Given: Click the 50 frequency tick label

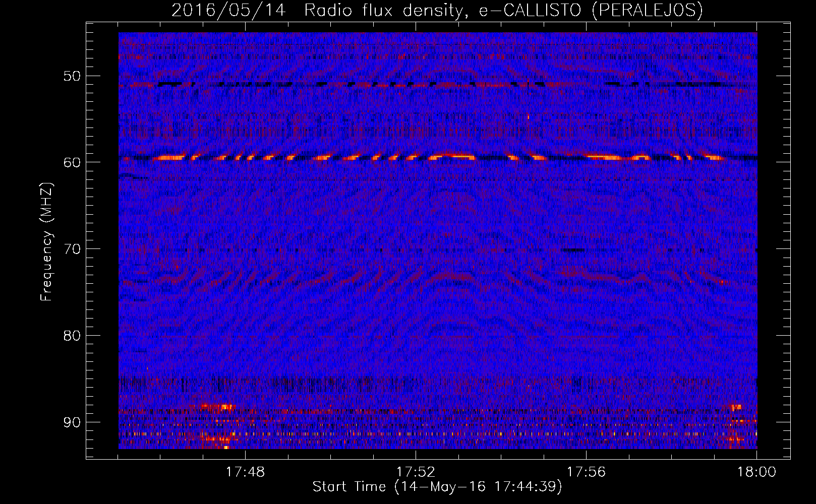Looking at the screenshot, I should click(72, 76).
